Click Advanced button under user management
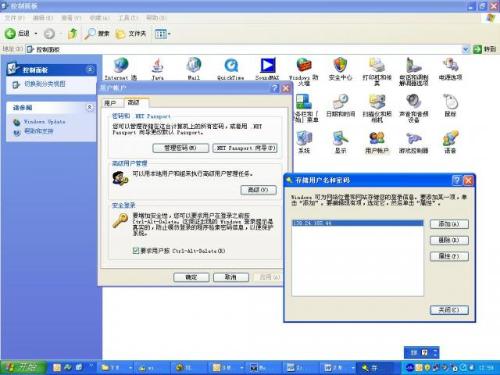 pos(258,190)
